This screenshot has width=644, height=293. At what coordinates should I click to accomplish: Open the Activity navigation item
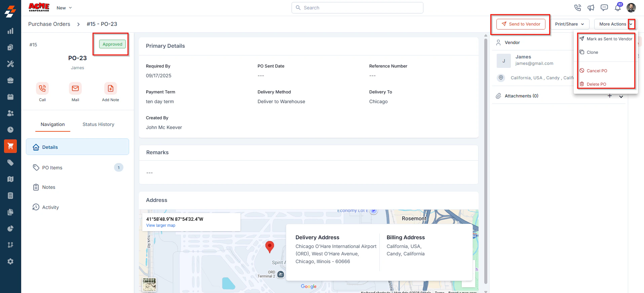77,207
